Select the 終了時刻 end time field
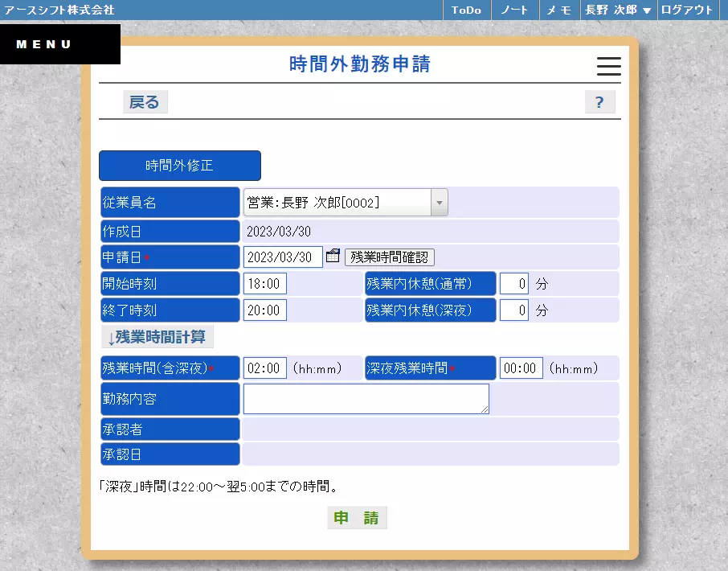The width and height of the screenshot is (728, 571). point(264,310)
